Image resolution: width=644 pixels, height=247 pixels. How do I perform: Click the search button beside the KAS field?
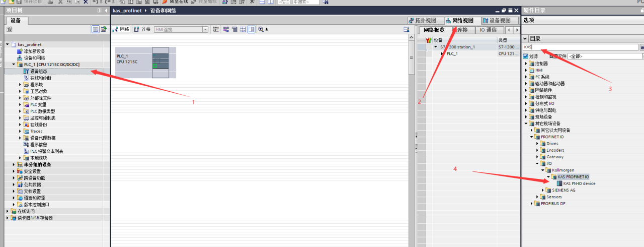pos(641,47)
